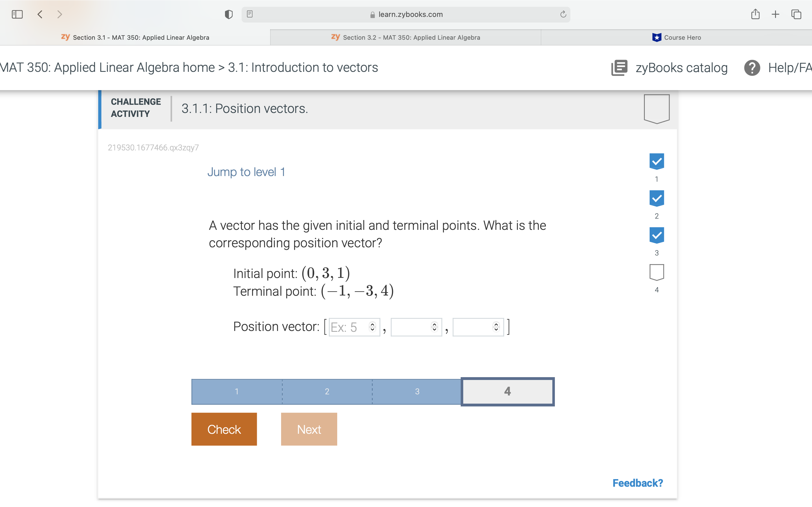
Task: Decrement the last position vector stepper
Action: pyautogui.click(x=496, y=330)
